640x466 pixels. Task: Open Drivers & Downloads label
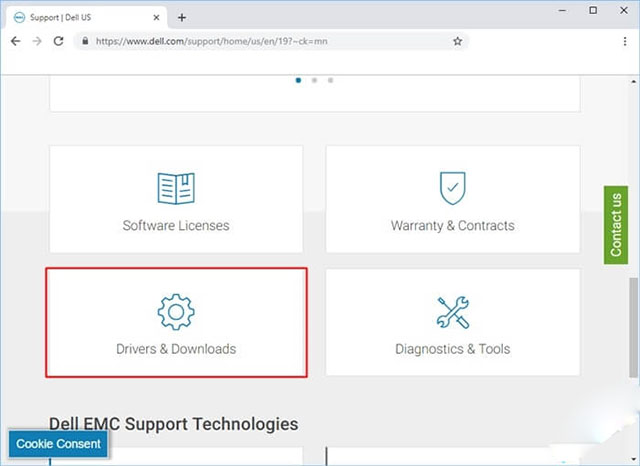(x=176, y=349)
